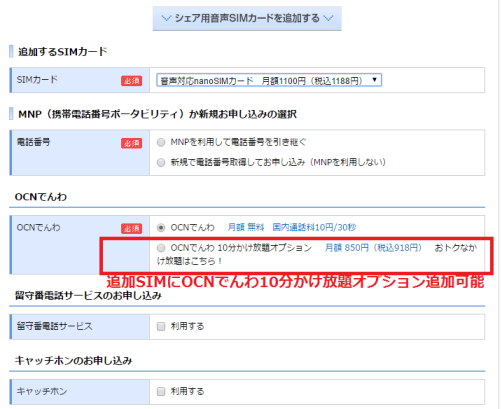The image size is (502, 409).
Task: Click the 留守番電話サービスのお申し込み heading
Action: click(x=88, y=295)
